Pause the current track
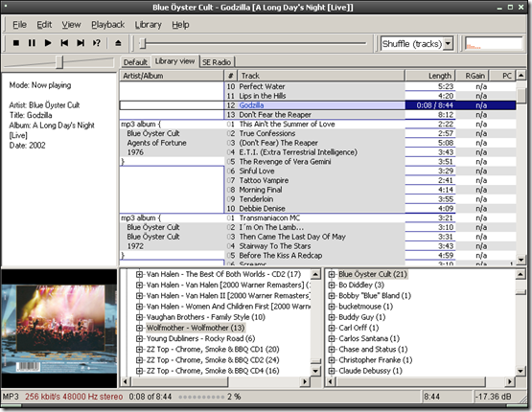 [x=32, y=43]
